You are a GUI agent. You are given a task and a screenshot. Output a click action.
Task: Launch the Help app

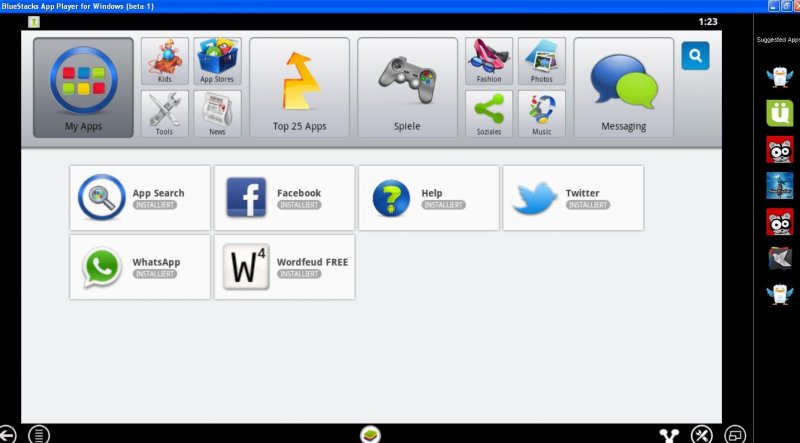pos(429,198)
